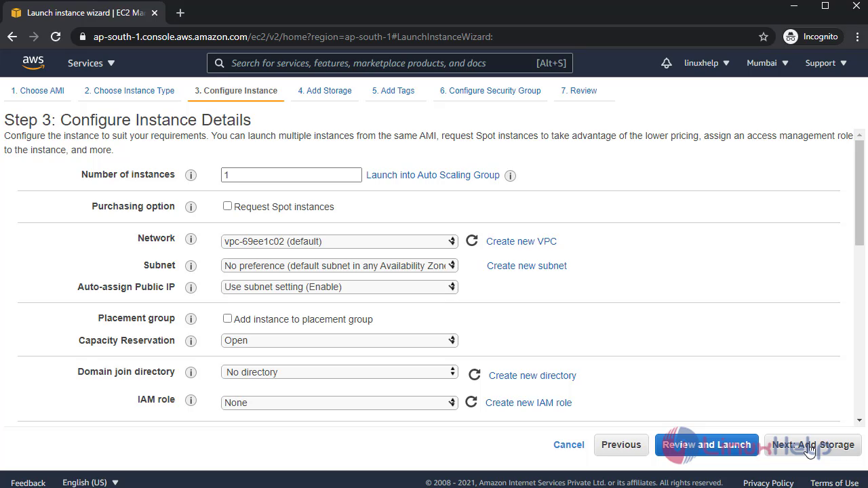Click the Number of instances input field
This screenshot has width=868, height=488.
[x=292, y=175]
